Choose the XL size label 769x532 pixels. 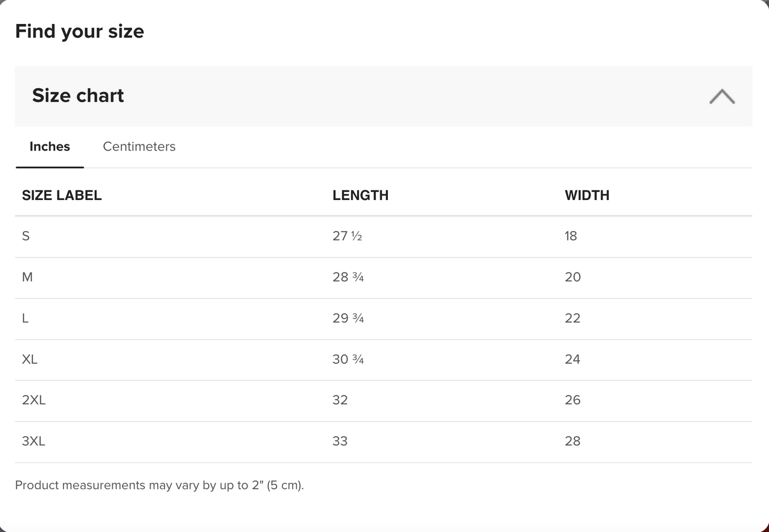[30, 360]
